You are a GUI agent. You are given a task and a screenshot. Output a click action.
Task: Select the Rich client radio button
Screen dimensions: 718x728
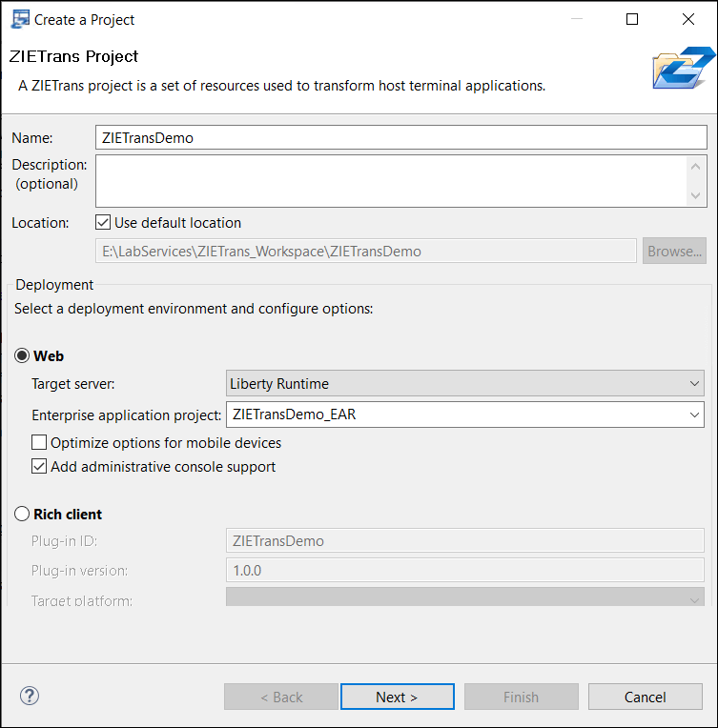(22, 514)
